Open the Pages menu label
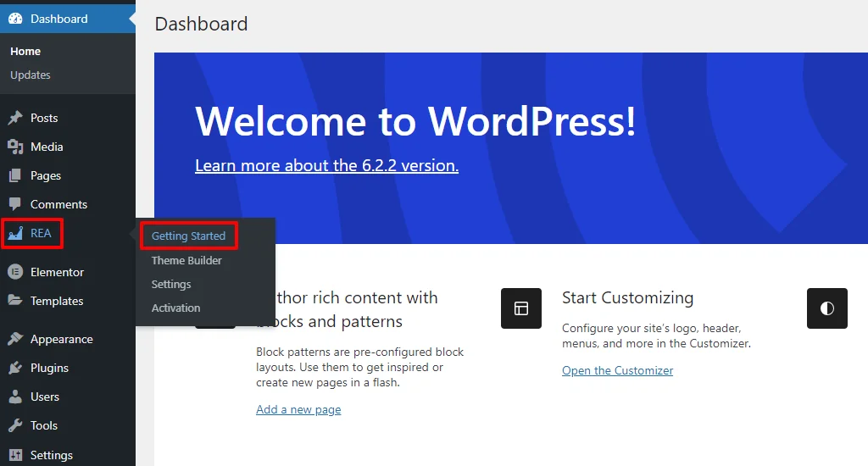This screenshot has width=868, height=466. 46,175
